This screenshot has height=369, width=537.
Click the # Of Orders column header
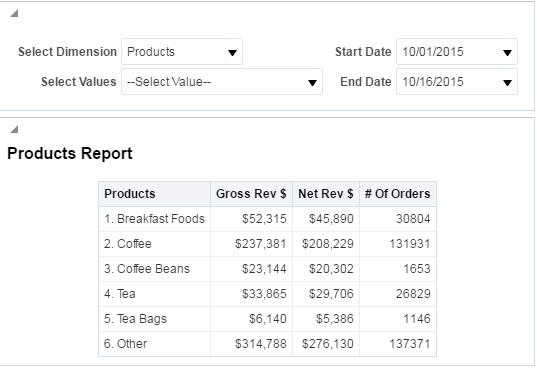398,194
